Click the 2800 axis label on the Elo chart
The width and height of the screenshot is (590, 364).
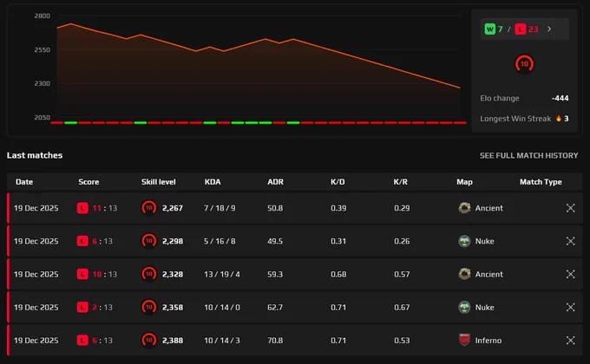coord(43,16)
